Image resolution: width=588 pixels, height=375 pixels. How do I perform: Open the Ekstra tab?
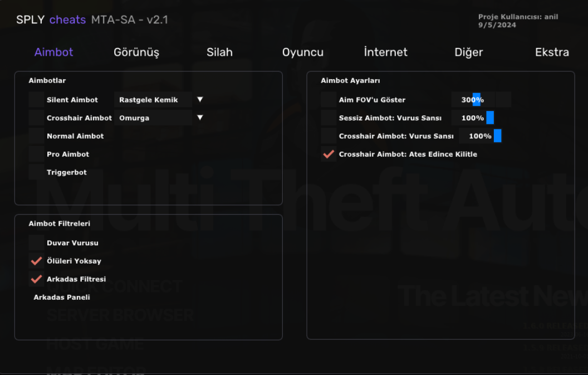click(x=552, y=52)
